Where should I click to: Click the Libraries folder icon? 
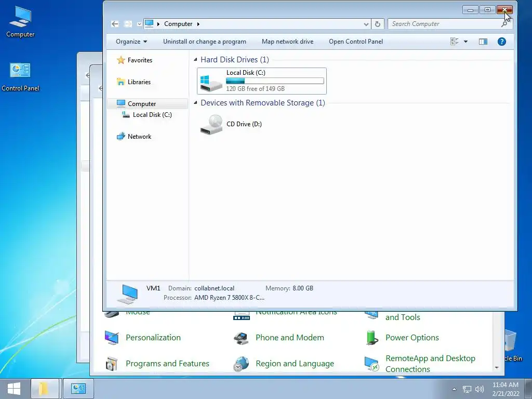point(121,82)
